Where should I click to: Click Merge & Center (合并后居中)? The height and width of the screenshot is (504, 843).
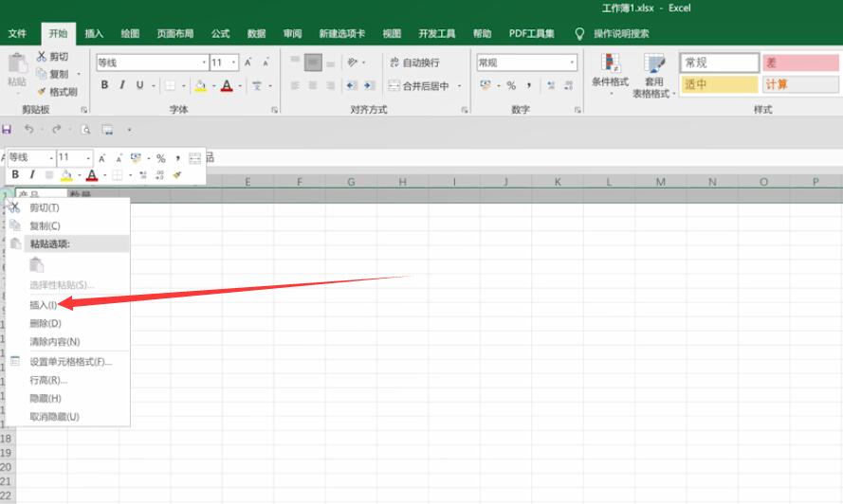click(419, 85)
